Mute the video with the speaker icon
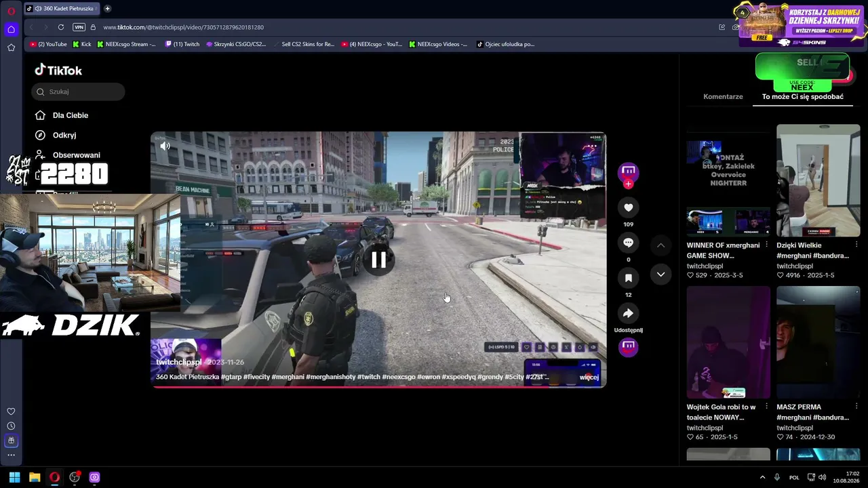Image resolution: width=868 pixels, height=488 pixels. click(165, 146)
